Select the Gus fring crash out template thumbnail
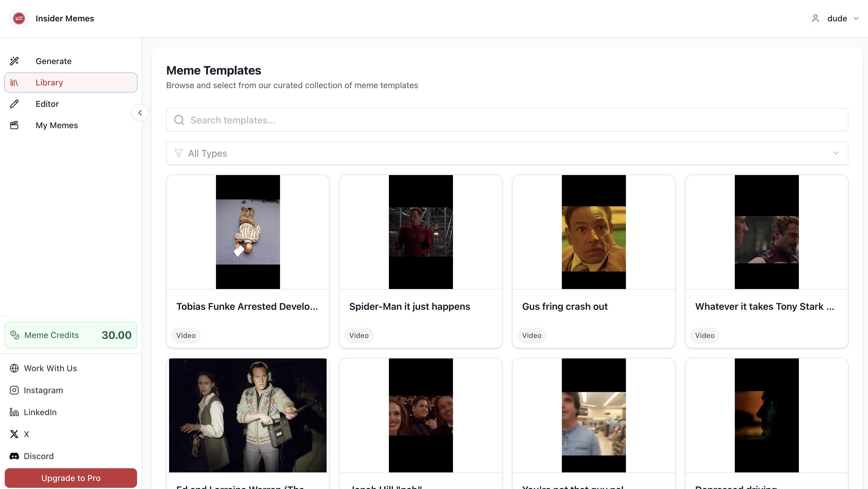The width and height of the screenshot is (868, 489). point(594,232)
